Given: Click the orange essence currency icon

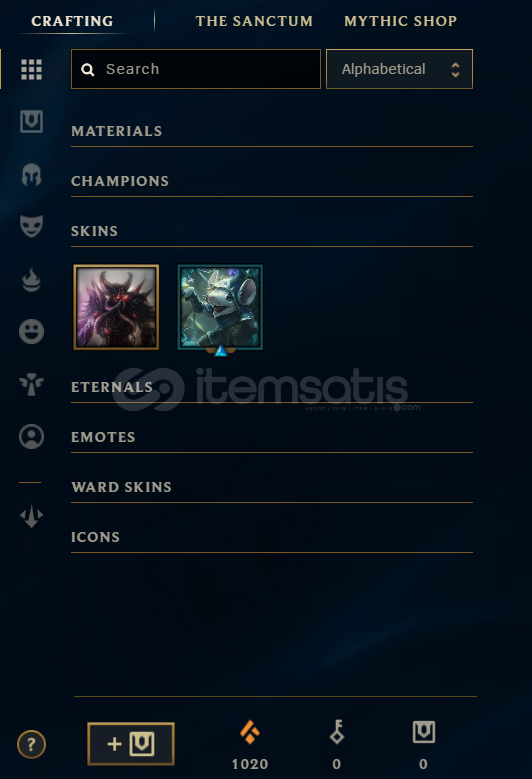Looking at the screenshot, I should pos(249,732).
